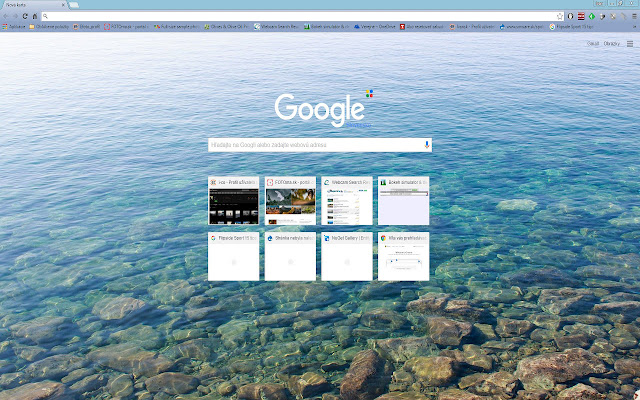640x400 pixels.
Task: Go back with the back arrow
Action: pyautogui.click(x=5, y=16)
